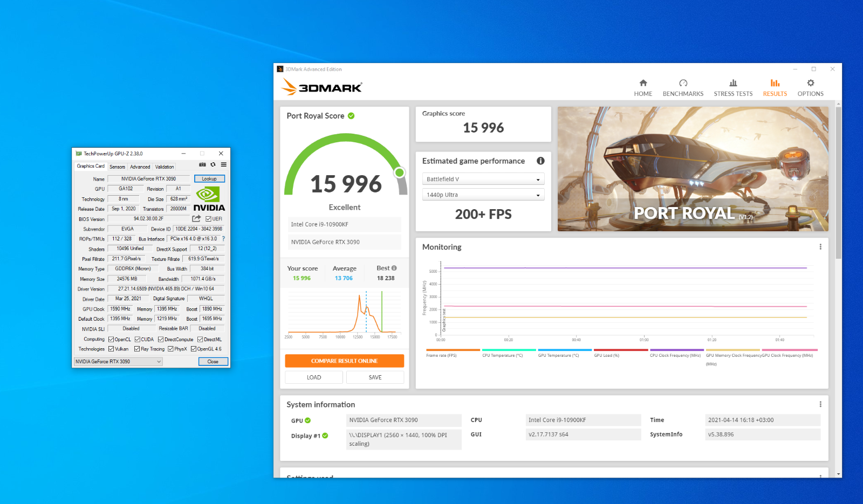863x504 pixels.
Task: Click the NVIDIA logo in GPU-Z
Action: coord(209,199)
